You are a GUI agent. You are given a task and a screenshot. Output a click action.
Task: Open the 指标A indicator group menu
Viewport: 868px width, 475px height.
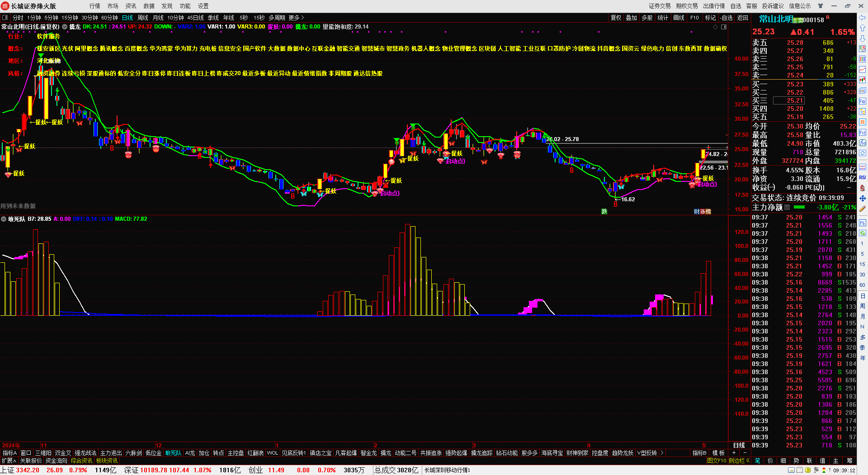(9, 453)
